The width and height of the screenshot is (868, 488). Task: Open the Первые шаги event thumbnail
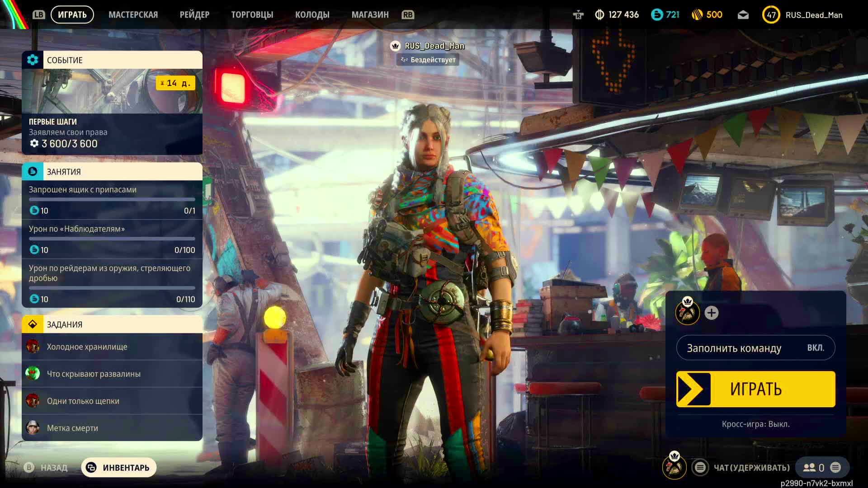(x=112, y=91)
